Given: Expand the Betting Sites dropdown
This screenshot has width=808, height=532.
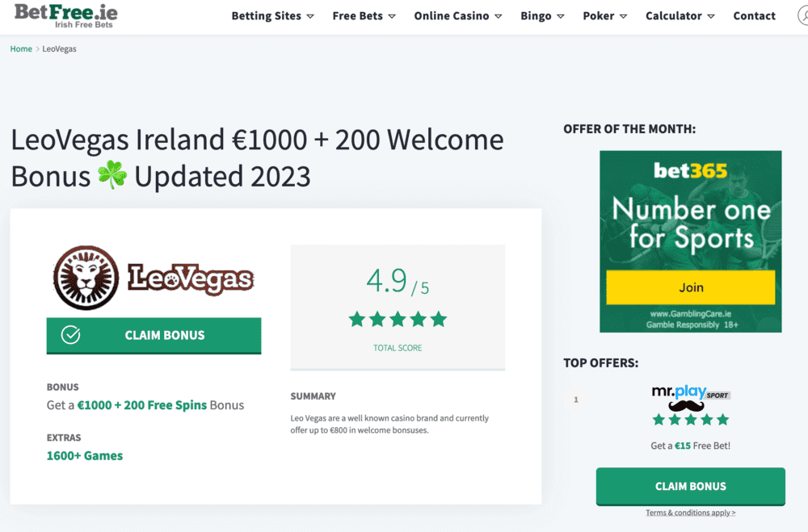Looking at the screenshot, I should pyautogui.click(x=272, y=16).
